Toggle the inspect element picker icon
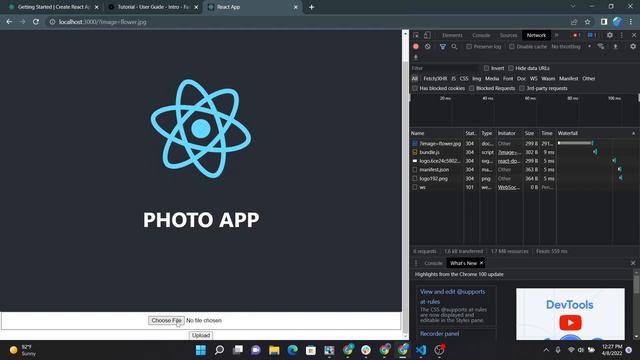Image resolution: width=640 pixels, height=360 pixels. pos(416,35)
